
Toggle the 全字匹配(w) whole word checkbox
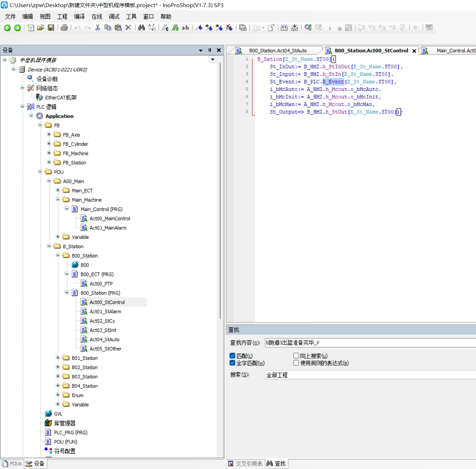(x=233, y=363)
